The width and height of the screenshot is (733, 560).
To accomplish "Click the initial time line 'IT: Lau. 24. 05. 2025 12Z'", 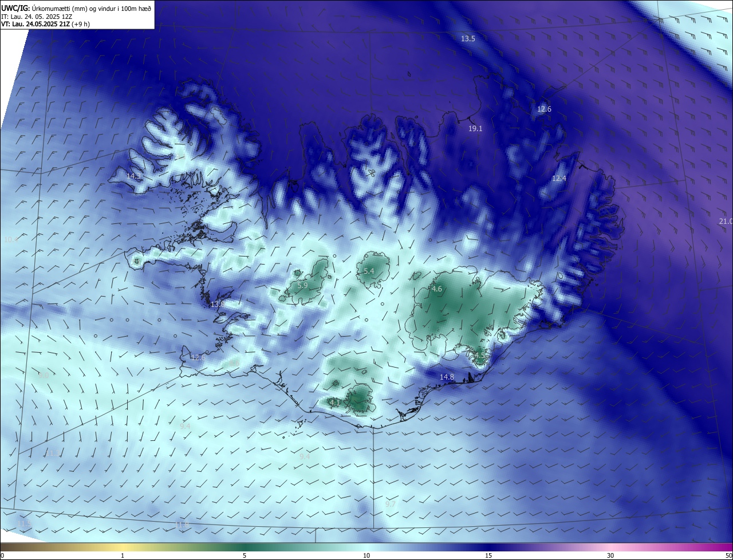I will pyautogui.click(x=37, y=16).
